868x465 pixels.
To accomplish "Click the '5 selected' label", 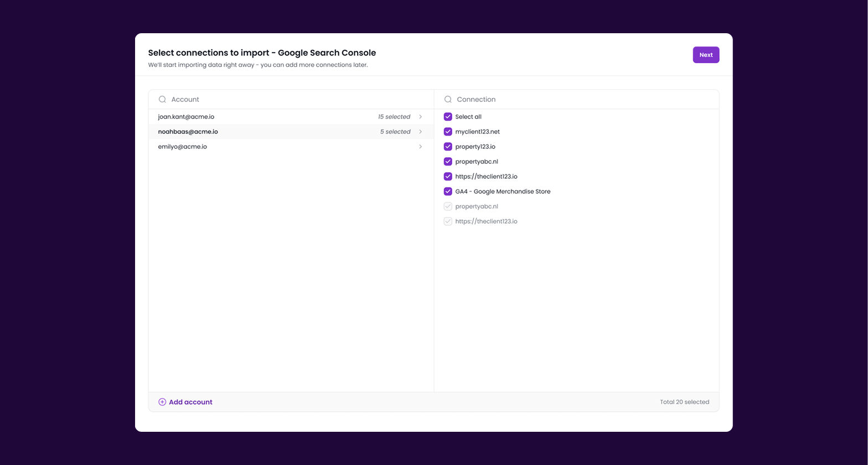I will [x=395, y=132].
